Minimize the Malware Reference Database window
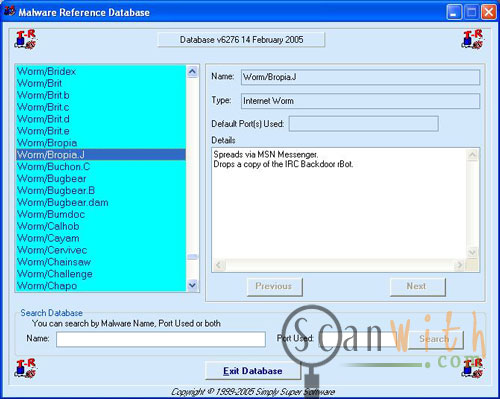This screenshot has width=500, height=399. point(454,12)
